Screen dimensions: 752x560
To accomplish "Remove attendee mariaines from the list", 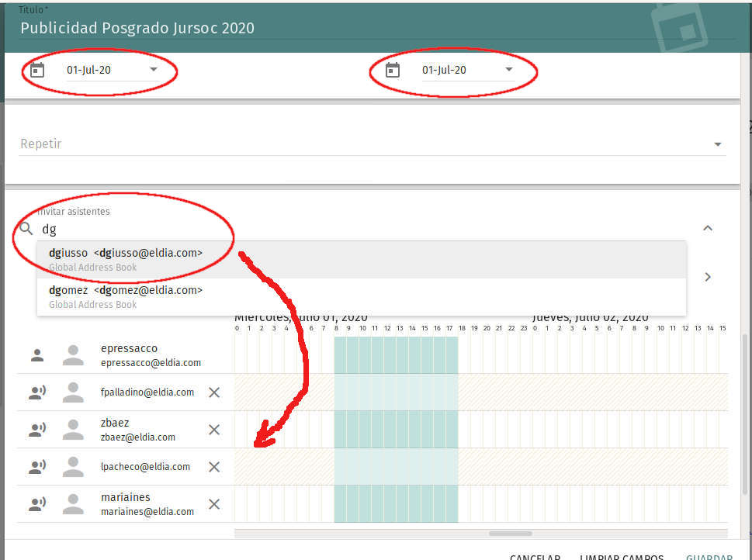I will point(214,504).
